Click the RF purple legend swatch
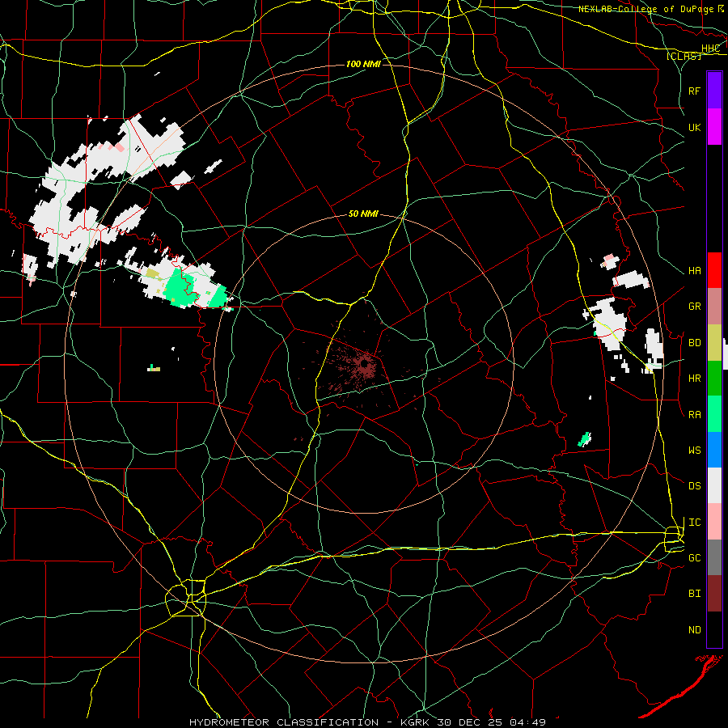 point(714,91)
